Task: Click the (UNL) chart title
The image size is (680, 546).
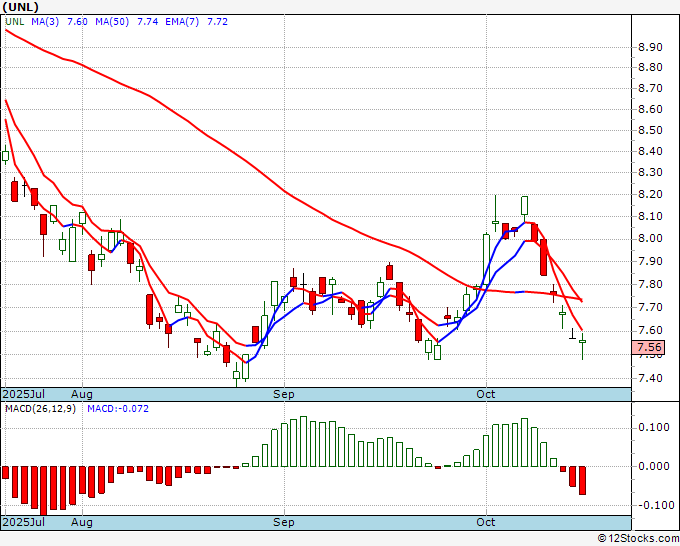Action: (x=21, y=7)
